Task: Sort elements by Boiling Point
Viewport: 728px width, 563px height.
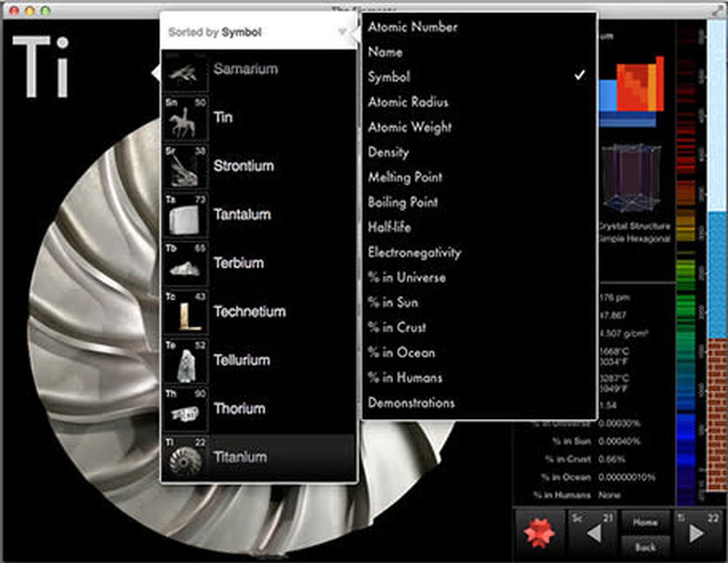Action: coord(402,203)
